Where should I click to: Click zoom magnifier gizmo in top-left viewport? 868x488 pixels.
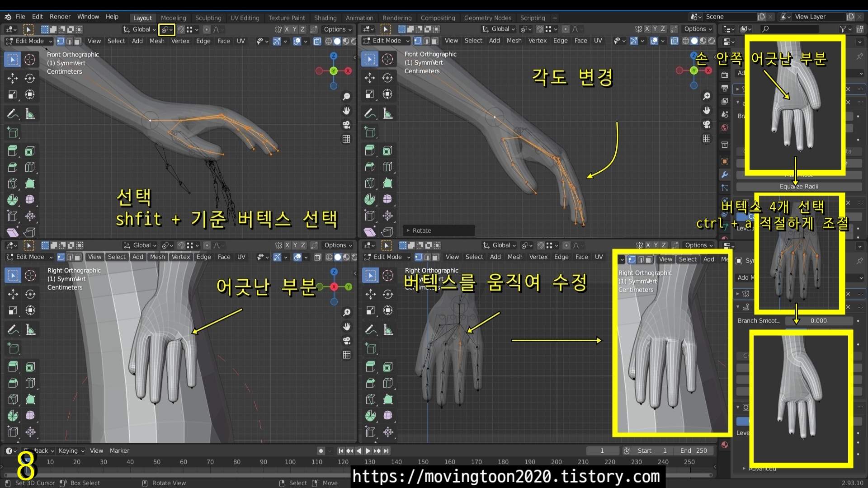(346, 96)
